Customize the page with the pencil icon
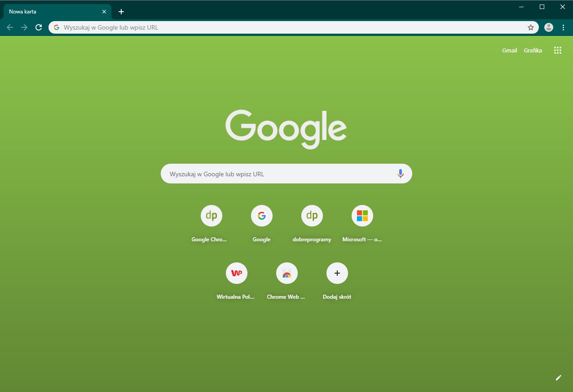573x392 pixels. point(559,378)
